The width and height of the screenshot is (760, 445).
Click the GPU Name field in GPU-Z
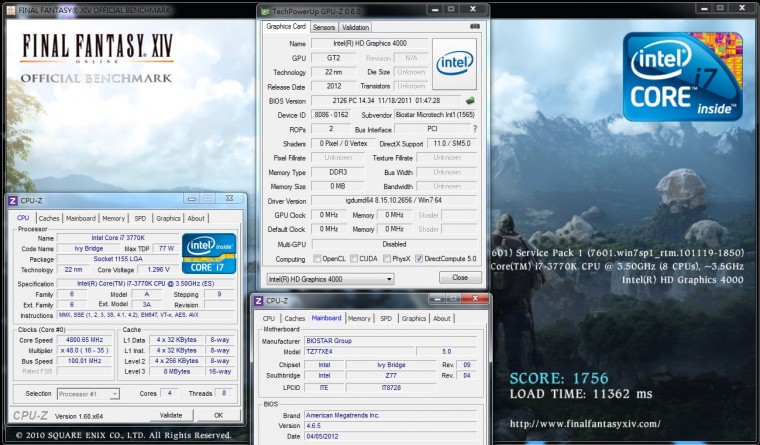[x=367, y=44]
